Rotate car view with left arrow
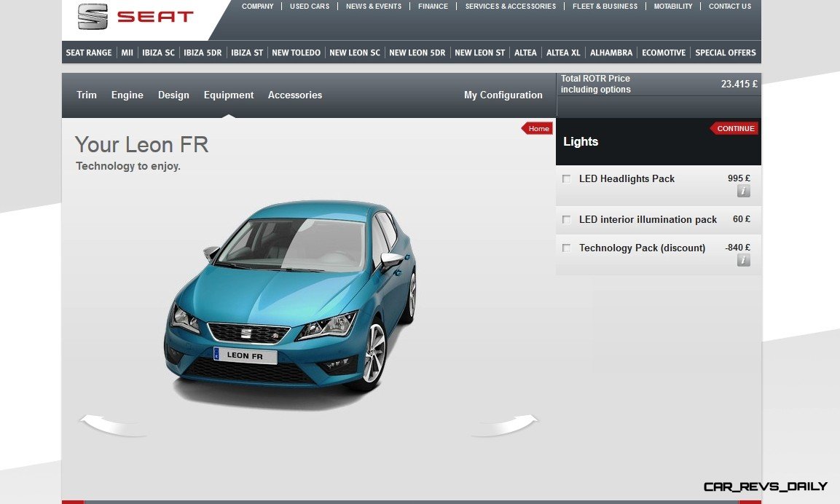840x504 pixels. (112, 425)
